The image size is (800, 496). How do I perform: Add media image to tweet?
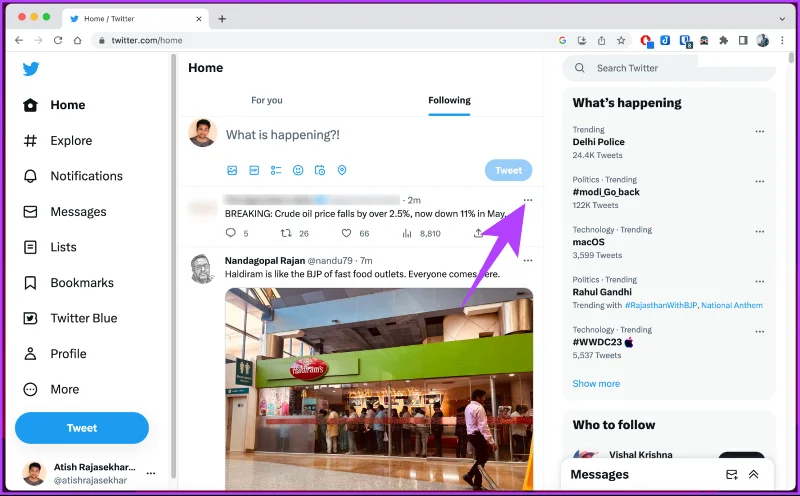click(x=232, y=170)
